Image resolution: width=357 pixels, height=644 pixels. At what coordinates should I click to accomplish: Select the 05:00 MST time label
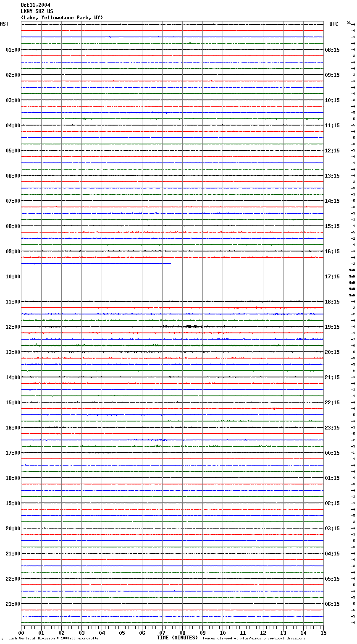coord(13,151)
